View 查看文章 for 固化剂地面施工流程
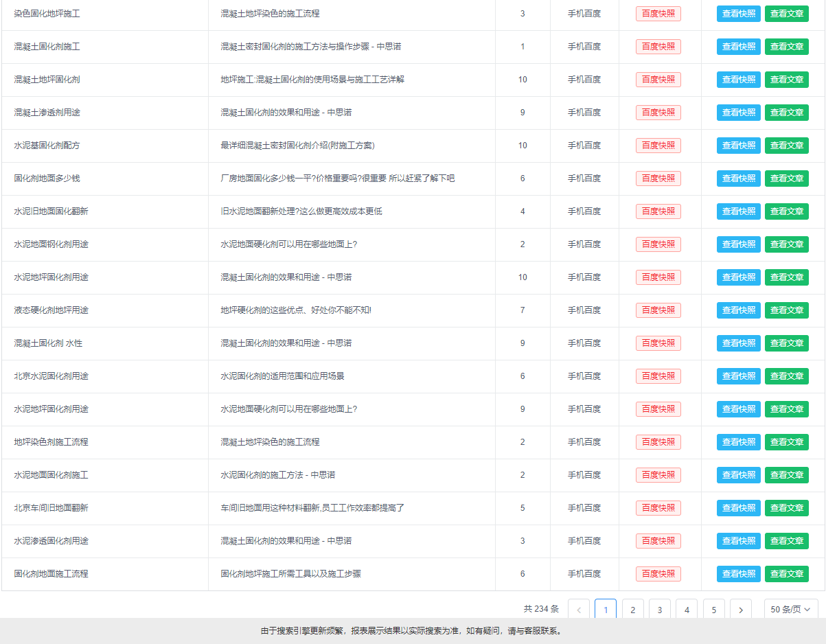 787,574
